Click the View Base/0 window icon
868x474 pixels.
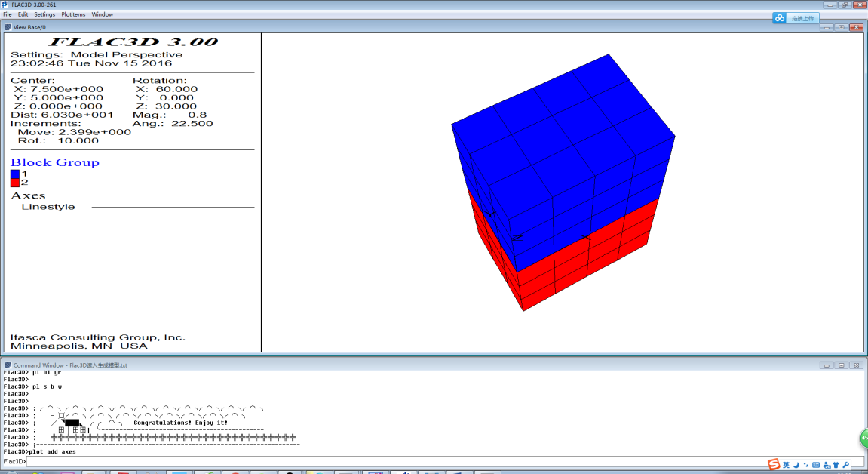click(8, 27)
